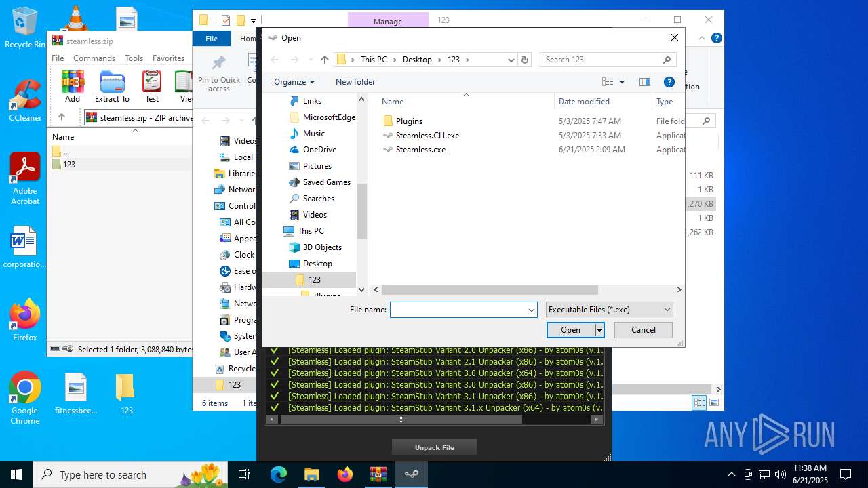
Task: Select Desktop in navigation tree
Action: point(317,264)
